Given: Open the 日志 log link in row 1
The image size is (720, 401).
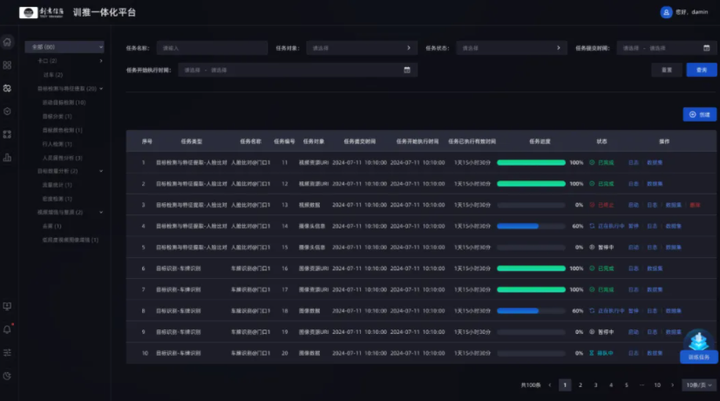Looking at the screenshot, I should [x=633, y=163].
